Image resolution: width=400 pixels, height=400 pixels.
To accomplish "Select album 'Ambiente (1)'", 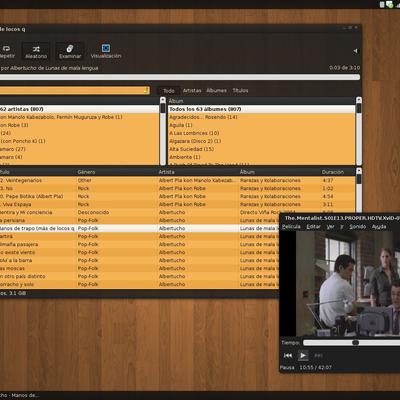I will pos(262,157).
